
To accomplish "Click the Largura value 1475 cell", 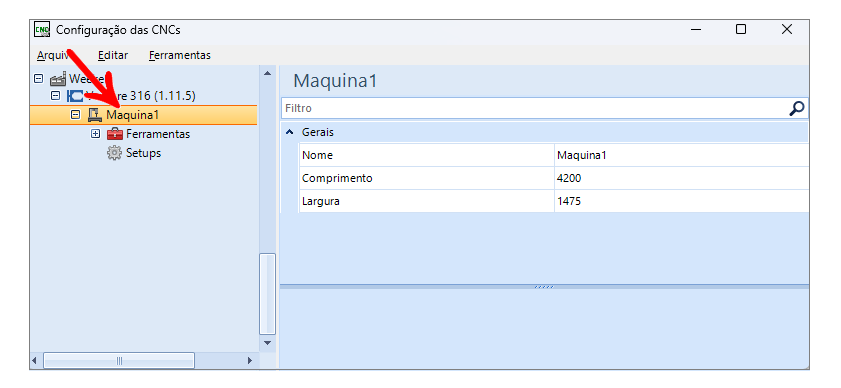I will click(x=681, y=201).
